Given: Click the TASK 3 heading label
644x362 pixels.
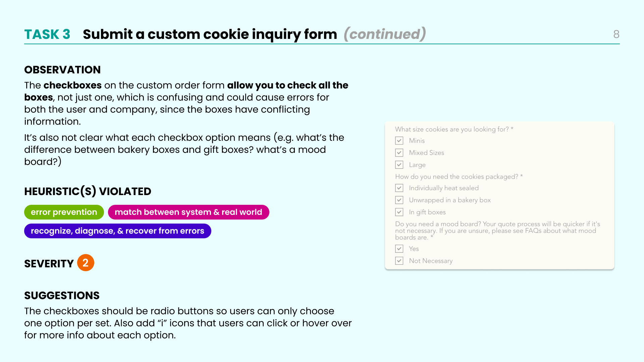Looking at the screenshot, I should (x=47, y=34).
